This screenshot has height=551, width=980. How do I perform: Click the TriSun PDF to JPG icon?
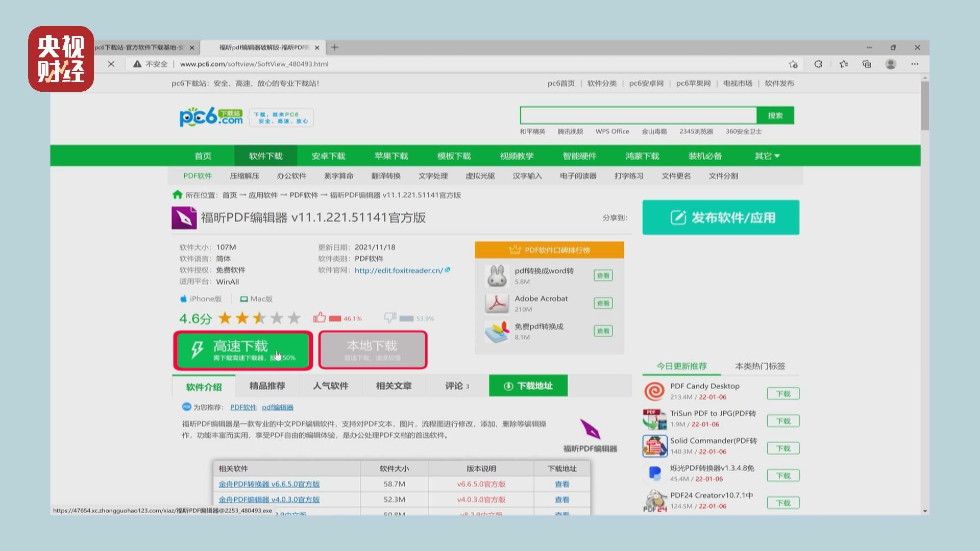click(x=654, y=419)
